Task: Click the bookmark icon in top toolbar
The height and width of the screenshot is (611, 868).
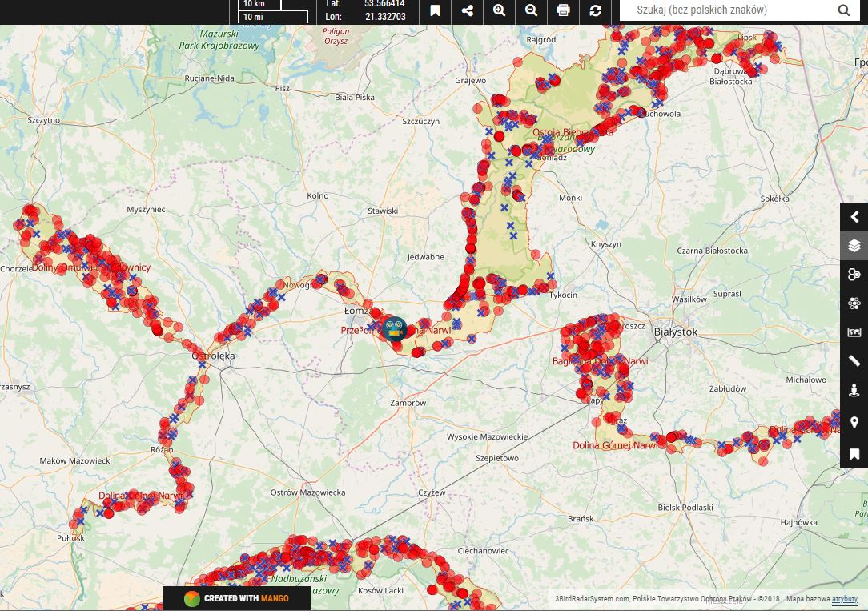Action: (x=435, y=10)
